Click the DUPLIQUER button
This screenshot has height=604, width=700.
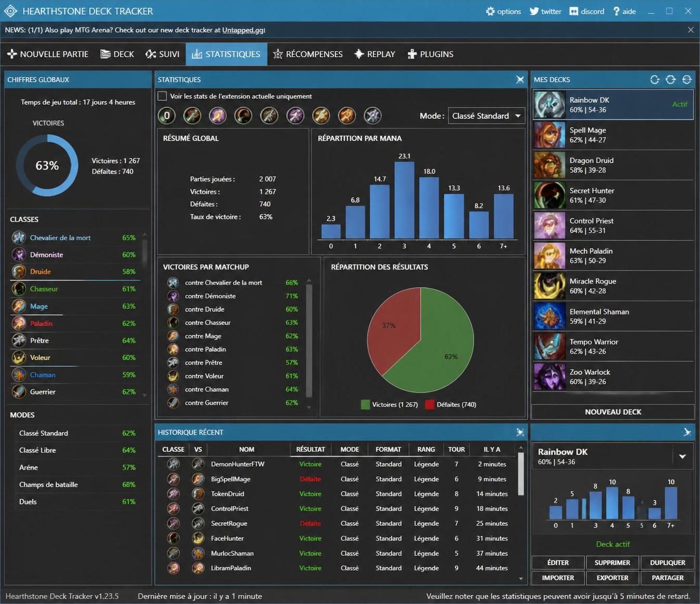pyautogui.click(x=667, y=563)
